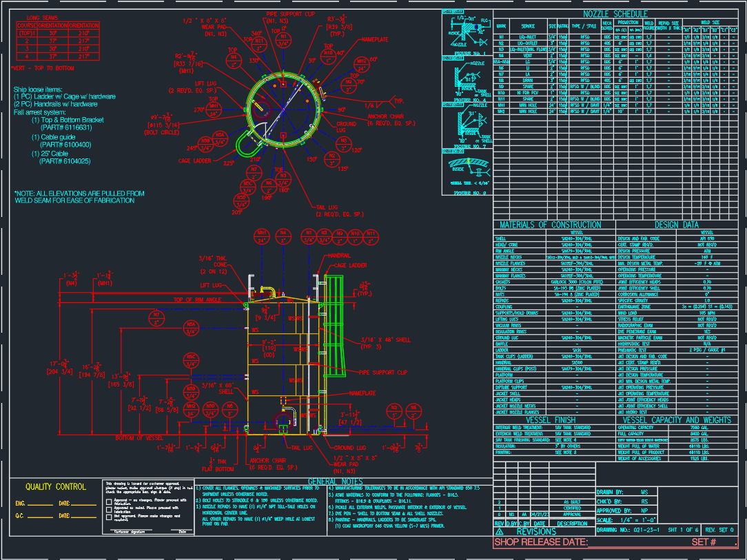Click the ENG. signature line
The width and height of the screenshot is (747, 560).
[x=41, y=505]
